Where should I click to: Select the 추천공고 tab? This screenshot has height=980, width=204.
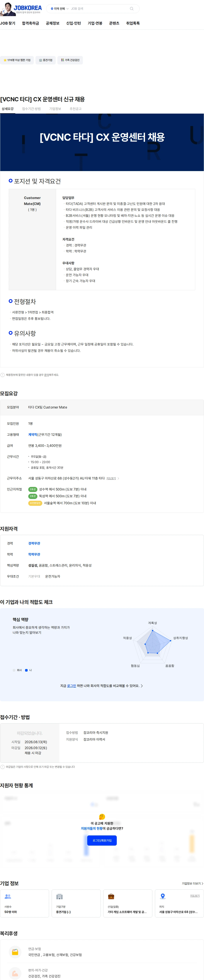[x=75, y=109]
